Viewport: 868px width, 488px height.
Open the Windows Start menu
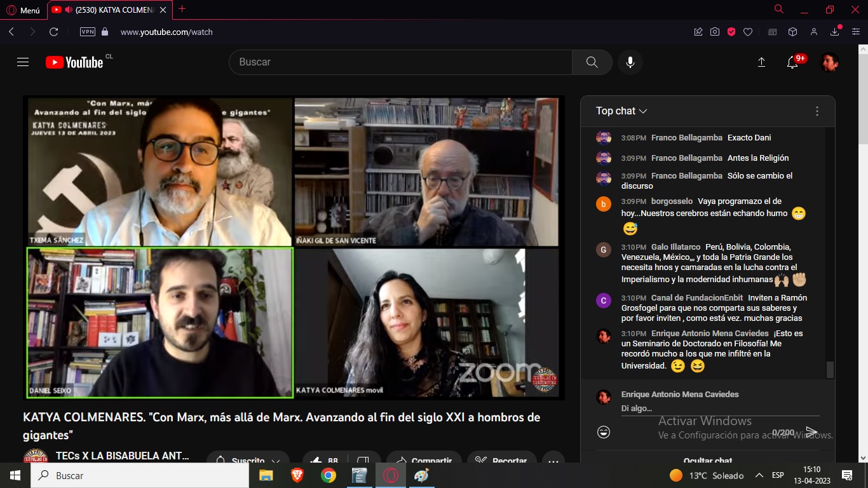click(15, 475)
